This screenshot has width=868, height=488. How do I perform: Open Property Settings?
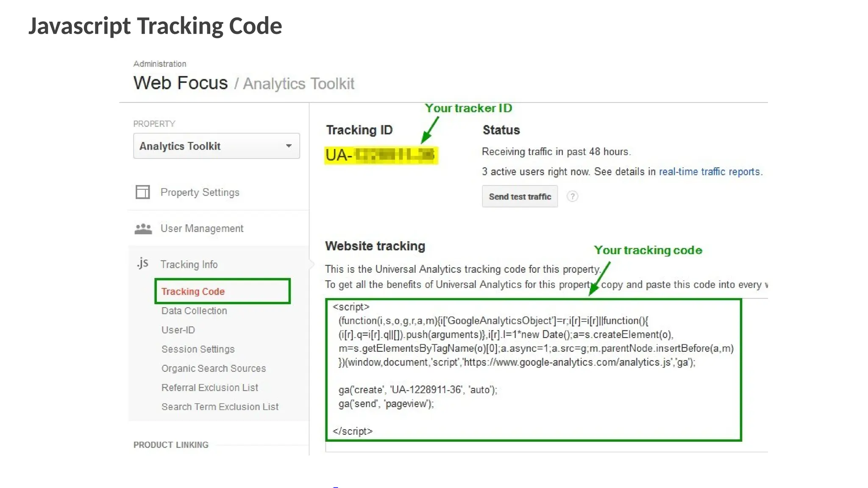click(200, 192)
